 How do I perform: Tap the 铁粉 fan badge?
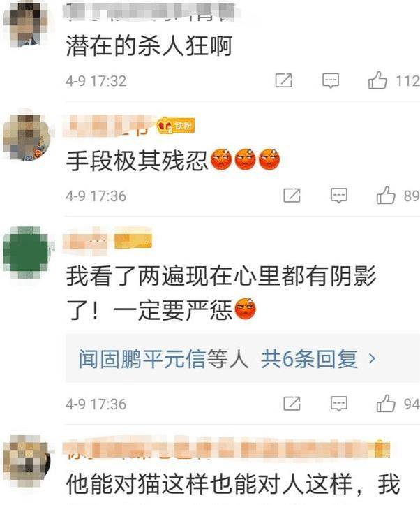point(176,125)
